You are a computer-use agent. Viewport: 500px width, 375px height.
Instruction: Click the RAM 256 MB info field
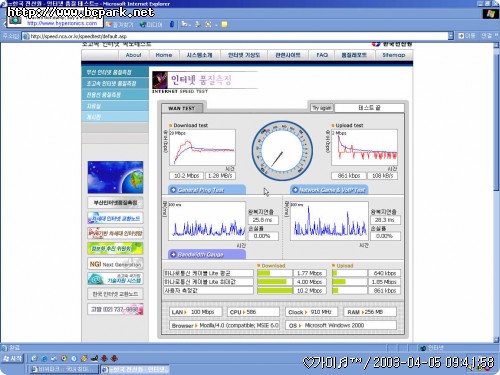tap(370, 312)
